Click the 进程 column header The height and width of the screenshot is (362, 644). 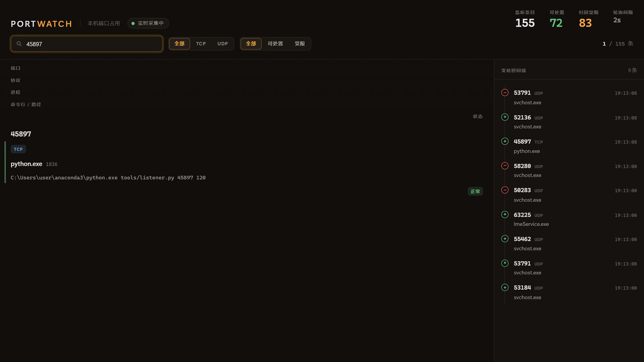click(15, 93)
